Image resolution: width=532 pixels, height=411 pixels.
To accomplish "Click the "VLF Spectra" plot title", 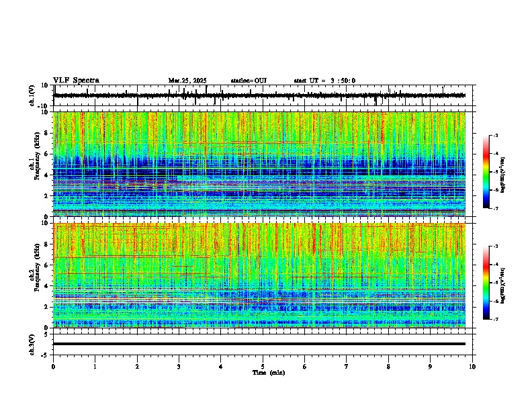I will [76, 81].
